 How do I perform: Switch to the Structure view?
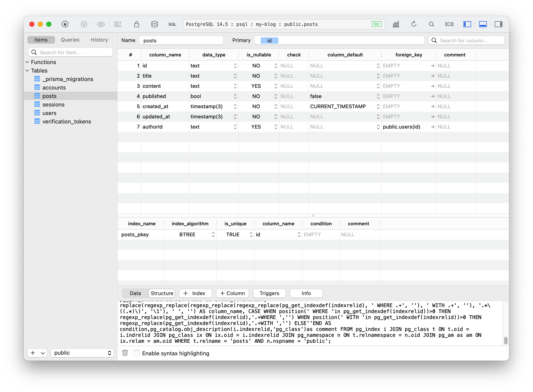[x=162, y=293]
